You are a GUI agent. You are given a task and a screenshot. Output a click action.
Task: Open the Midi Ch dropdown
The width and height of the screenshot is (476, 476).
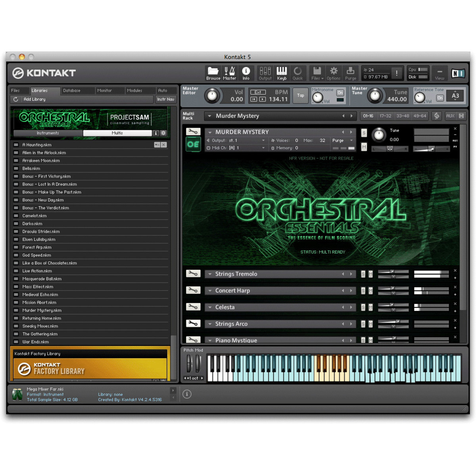point(263,148)
